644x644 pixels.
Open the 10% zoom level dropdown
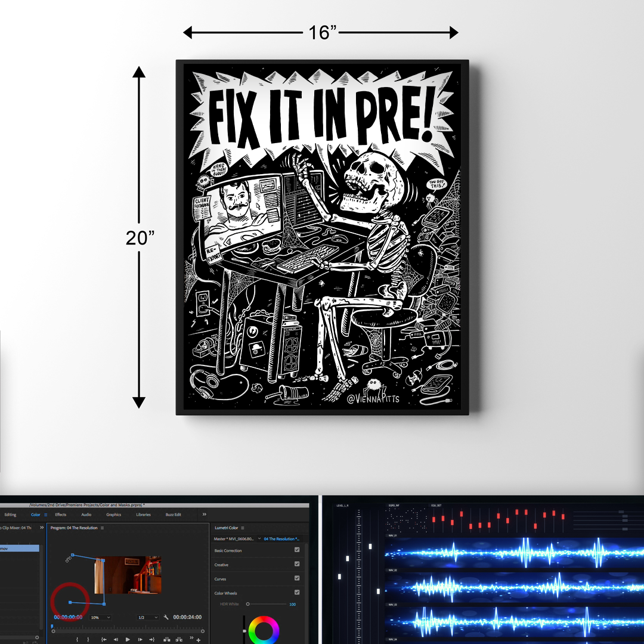click(101, 617)
